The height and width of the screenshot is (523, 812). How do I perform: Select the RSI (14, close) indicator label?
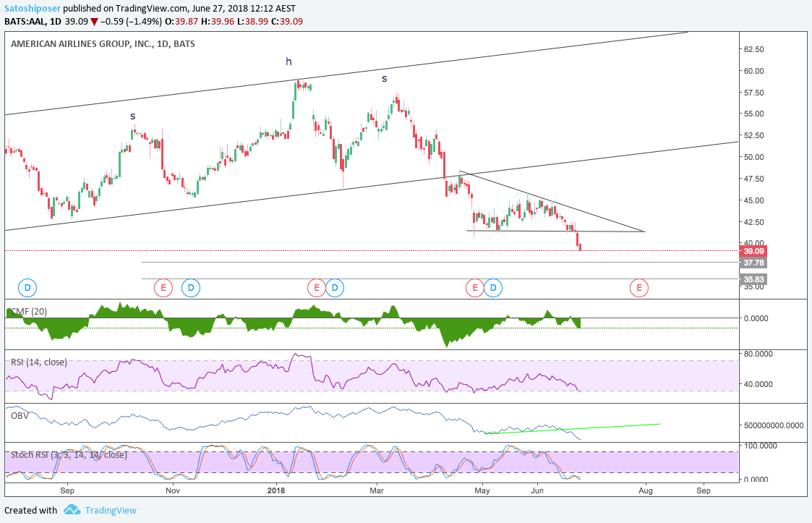39,362
